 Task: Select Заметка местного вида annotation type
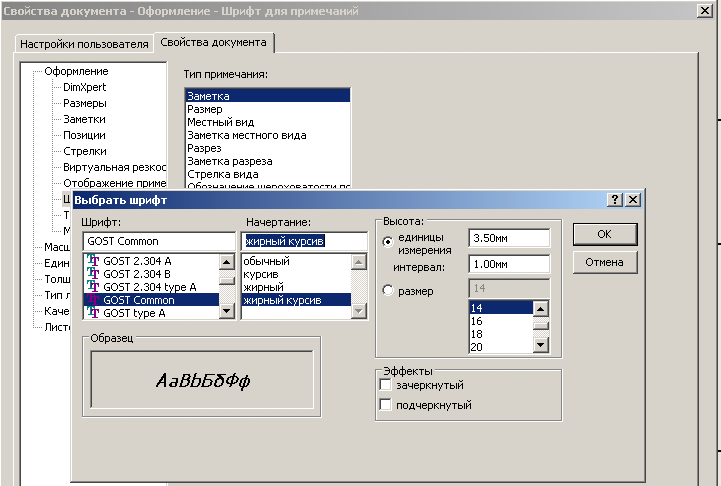tap(268, 135)
